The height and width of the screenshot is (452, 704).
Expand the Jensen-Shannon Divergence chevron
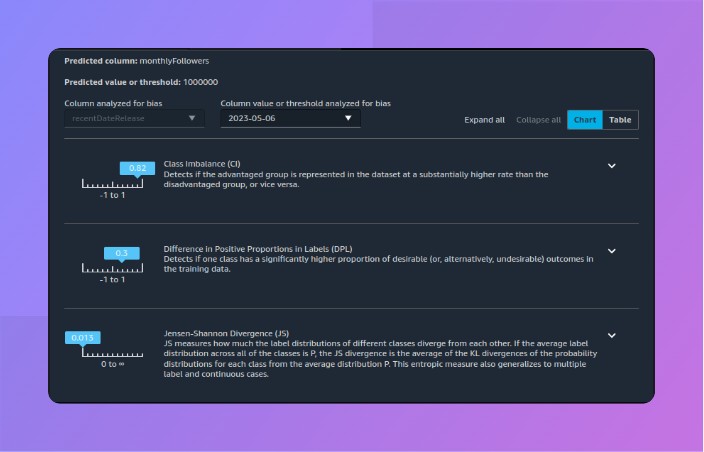click(612, 336)
